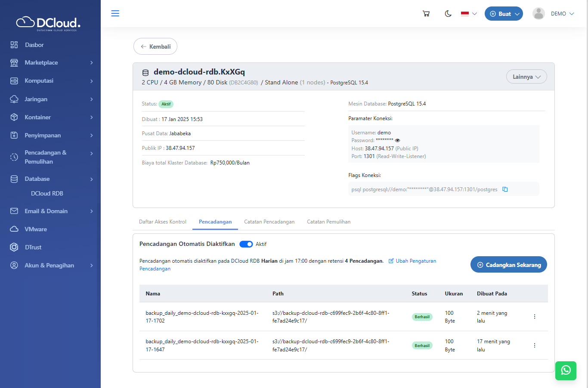
Task: Reveal the database password with eye icon
Action: [x=397, y=140]
